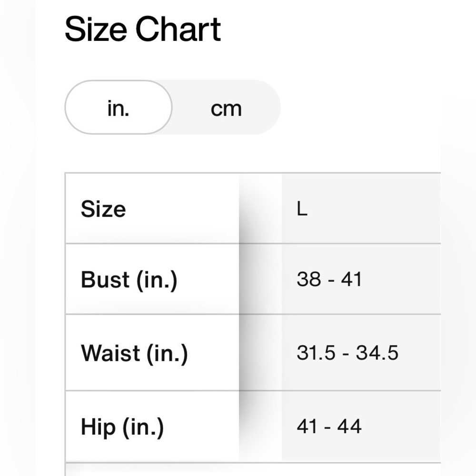Click the word "Chart" in the page title
Image resolution: width=476 pixels, height=476 pixels.
pyautogui.click(x=178, y=29)
